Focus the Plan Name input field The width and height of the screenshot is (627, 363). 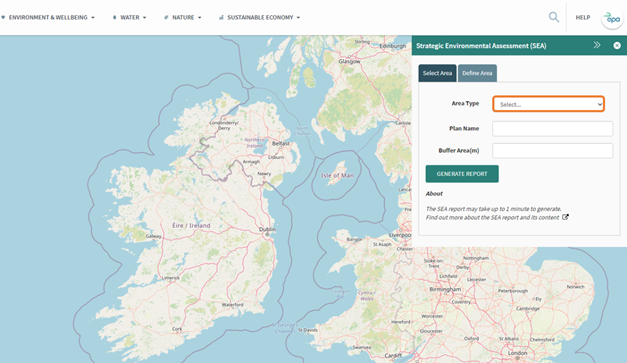tap(552, 129)
